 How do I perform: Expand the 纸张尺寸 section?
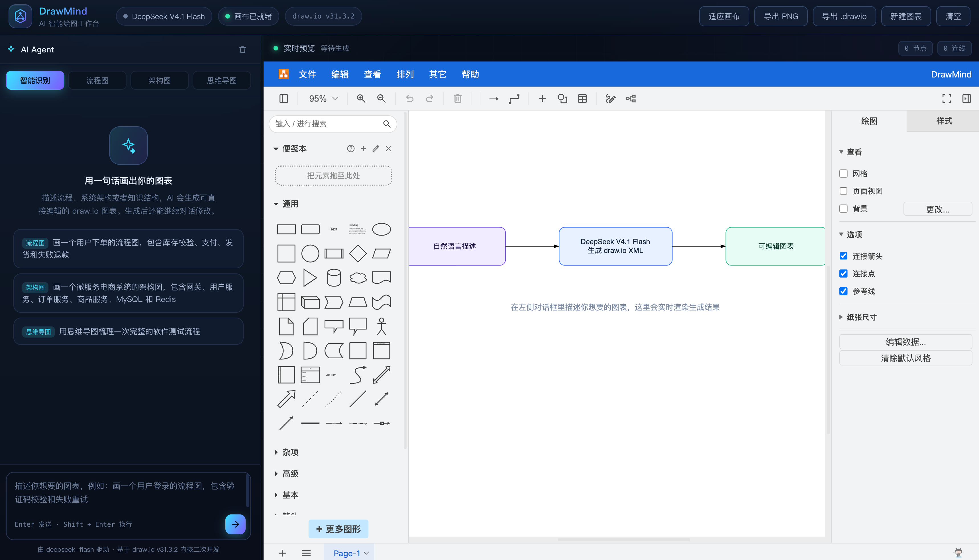841,317
